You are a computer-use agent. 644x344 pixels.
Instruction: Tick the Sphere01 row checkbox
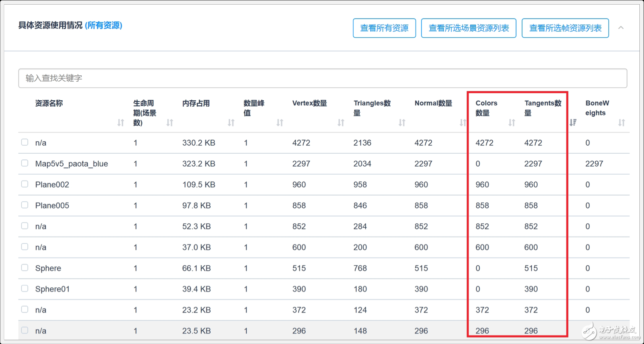[25, 289]
